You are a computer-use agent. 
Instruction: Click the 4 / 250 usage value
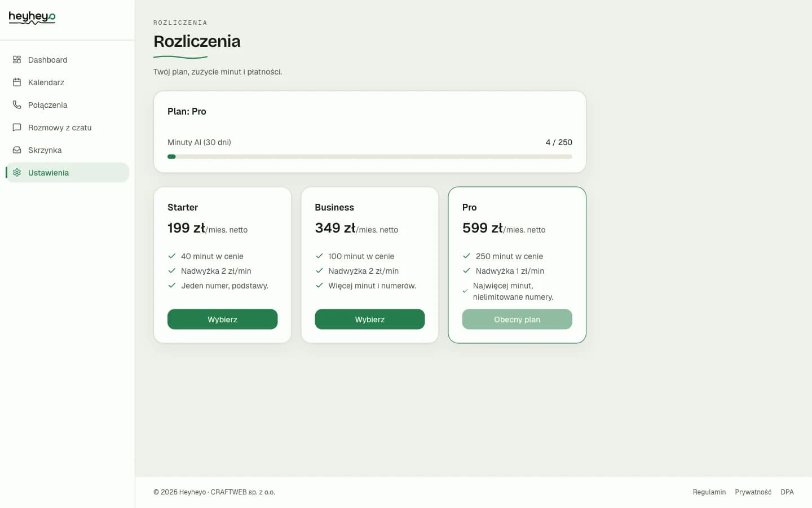point(559,142)
